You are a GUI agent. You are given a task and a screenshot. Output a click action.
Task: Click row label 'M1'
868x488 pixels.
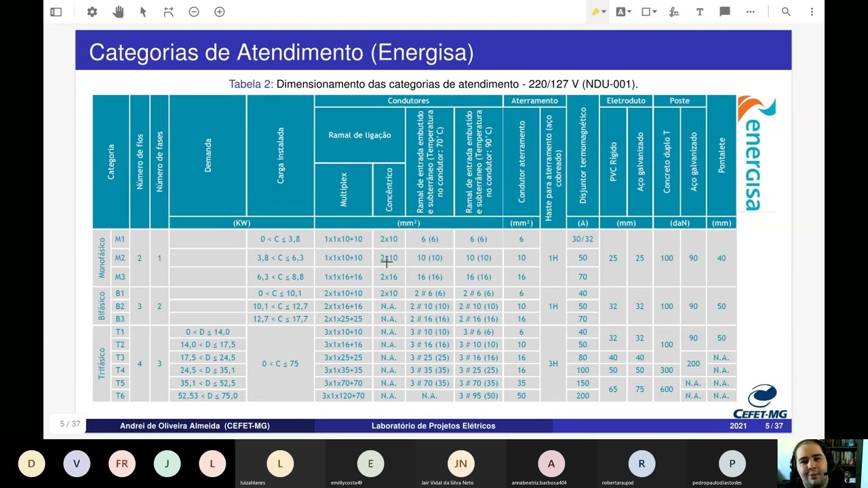click(x=120, y=239)
